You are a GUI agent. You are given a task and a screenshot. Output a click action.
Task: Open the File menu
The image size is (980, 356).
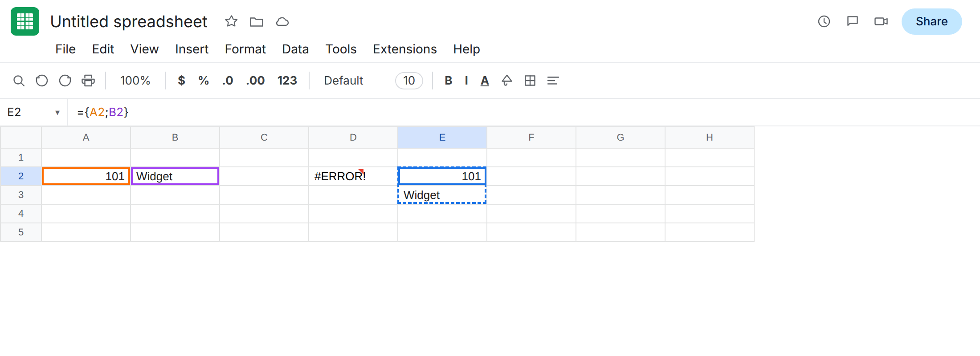coord(65,49)
